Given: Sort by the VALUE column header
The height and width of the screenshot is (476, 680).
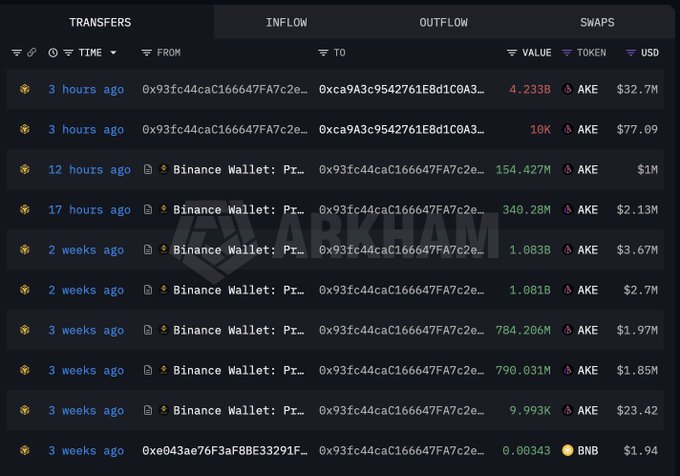Looking at the screenshot, I should coord(536,53).
